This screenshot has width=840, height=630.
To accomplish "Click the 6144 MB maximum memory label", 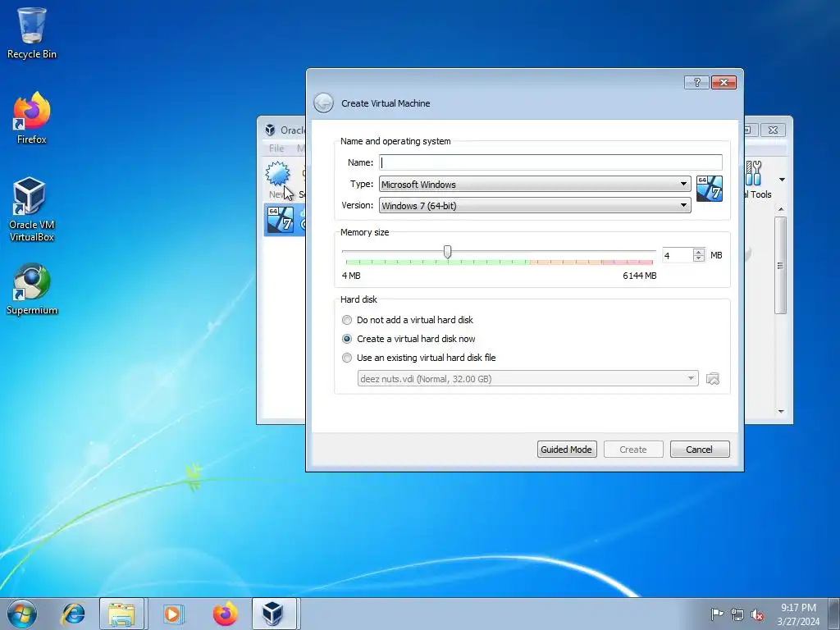I will (640, 276).
